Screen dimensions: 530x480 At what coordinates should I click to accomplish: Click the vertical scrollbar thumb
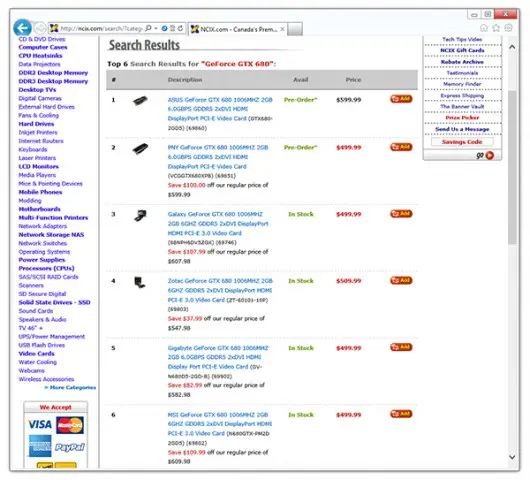[x=512, y=167]
